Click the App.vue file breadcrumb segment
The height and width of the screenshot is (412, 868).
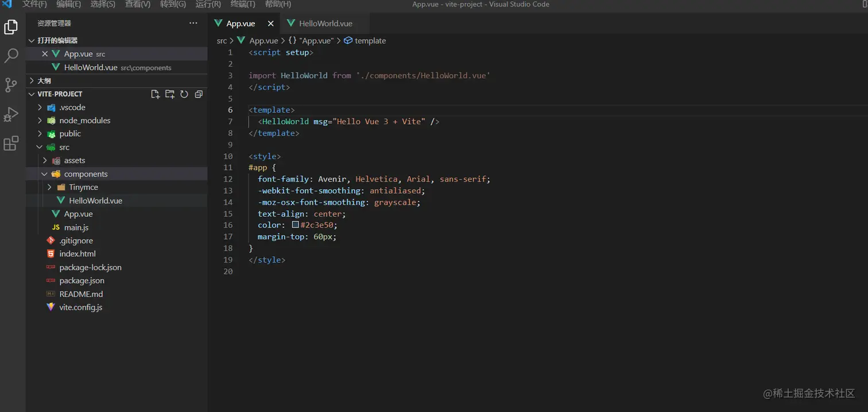click(x=263, y=41)
